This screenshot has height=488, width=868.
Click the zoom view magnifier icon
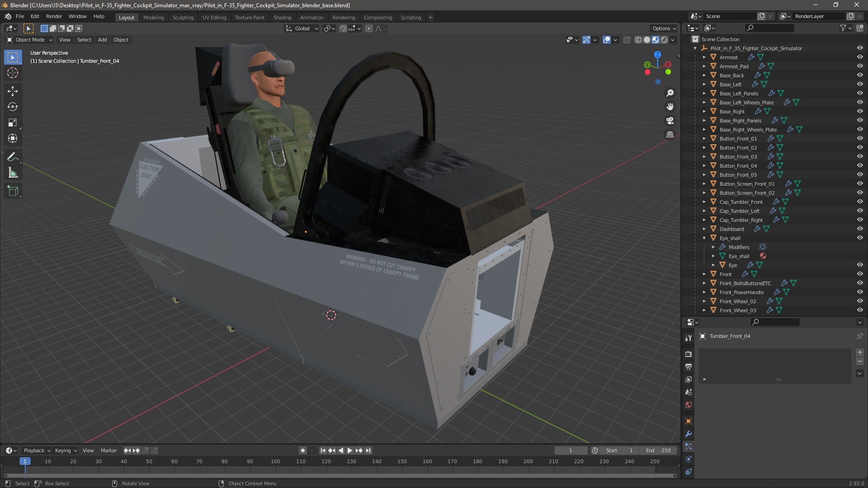(670, 93)
